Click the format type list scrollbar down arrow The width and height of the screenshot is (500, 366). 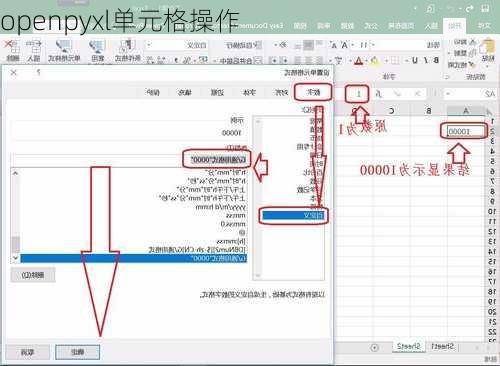(x=15, y=258)
